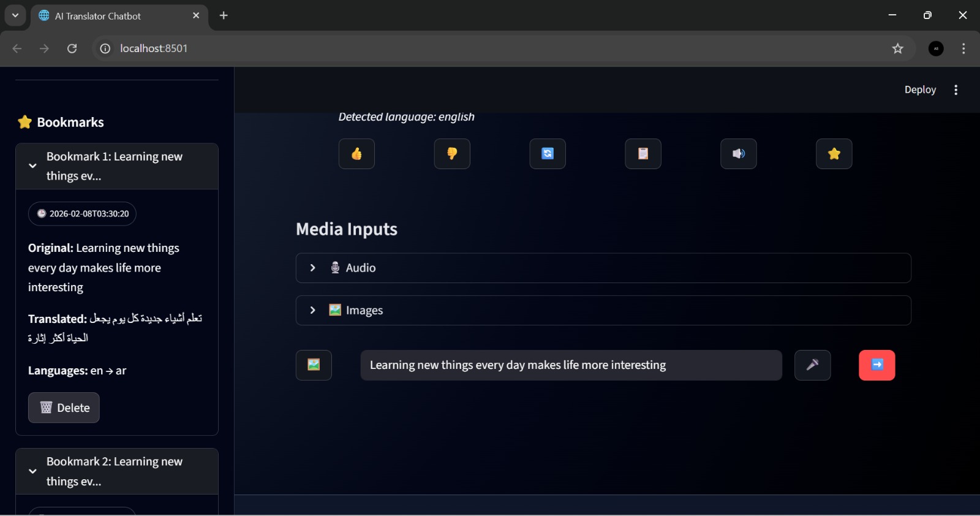Image resolution: width=980 pixels, height=516 pixels.
Task: Bookmark translation with star button
Action: tap(834, 154)
